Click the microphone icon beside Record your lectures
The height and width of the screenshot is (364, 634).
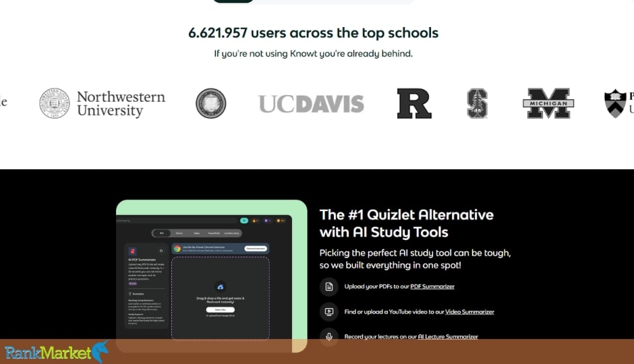coord(329,336)
